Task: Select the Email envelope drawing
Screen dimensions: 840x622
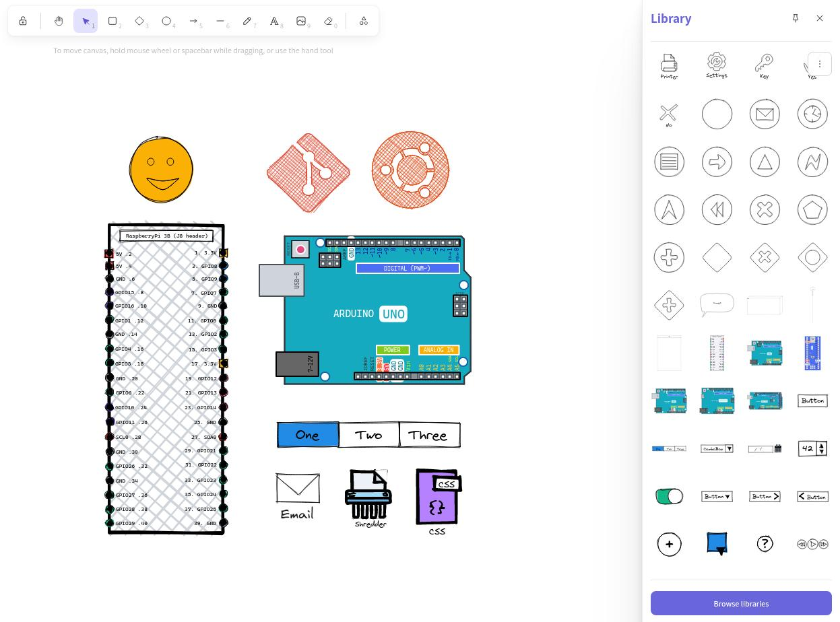Action: pos(297,497)
